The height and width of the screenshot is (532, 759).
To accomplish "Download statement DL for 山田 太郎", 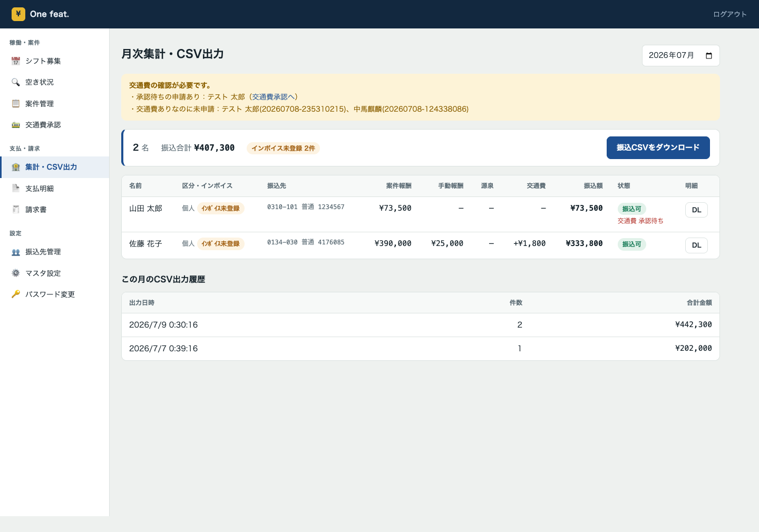I will [x=696, y=210].
